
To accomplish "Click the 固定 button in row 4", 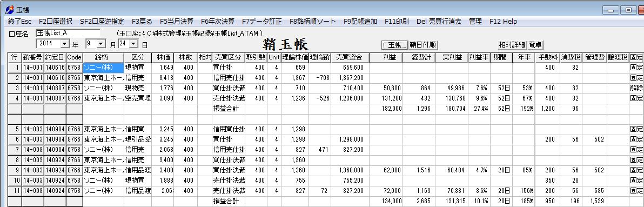I will tap(636, 98).
